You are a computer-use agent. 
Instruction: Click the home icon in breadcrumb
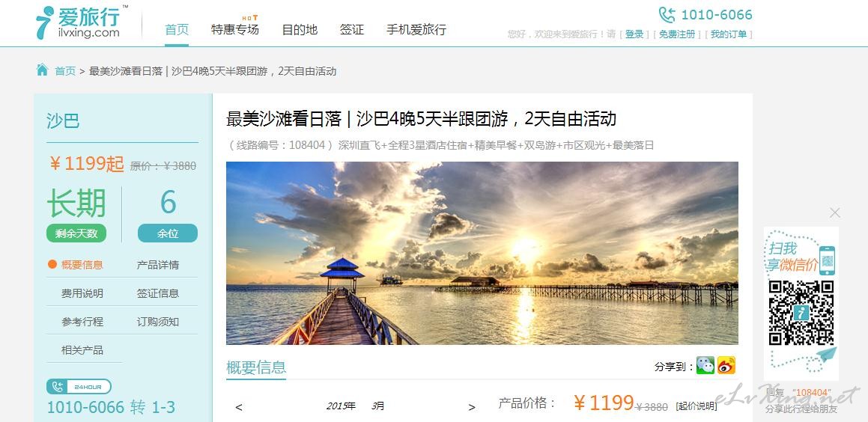pyautogui.click(x=42, y=70)
